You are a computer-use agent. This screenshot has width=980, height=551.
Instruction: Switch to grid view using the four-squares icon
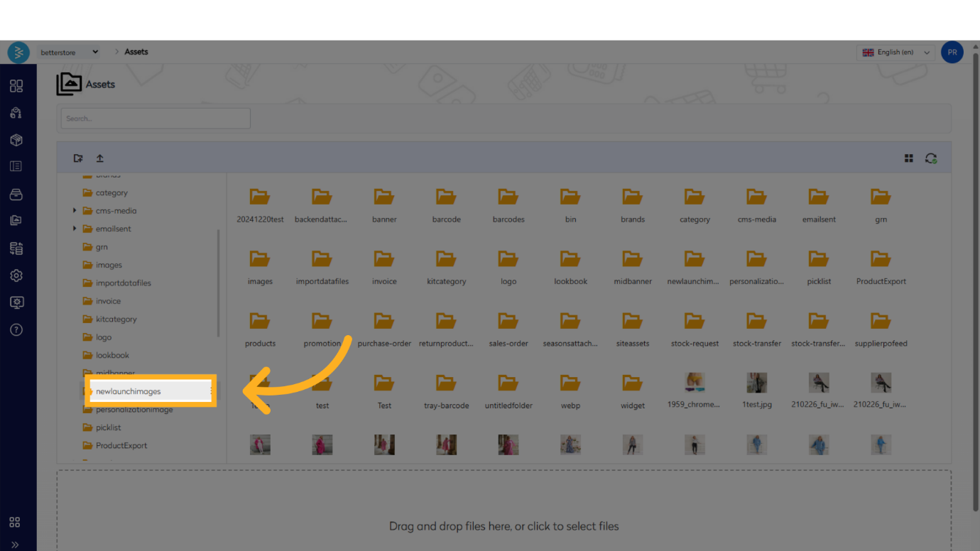pyautogui.click(x=908, y=158)
